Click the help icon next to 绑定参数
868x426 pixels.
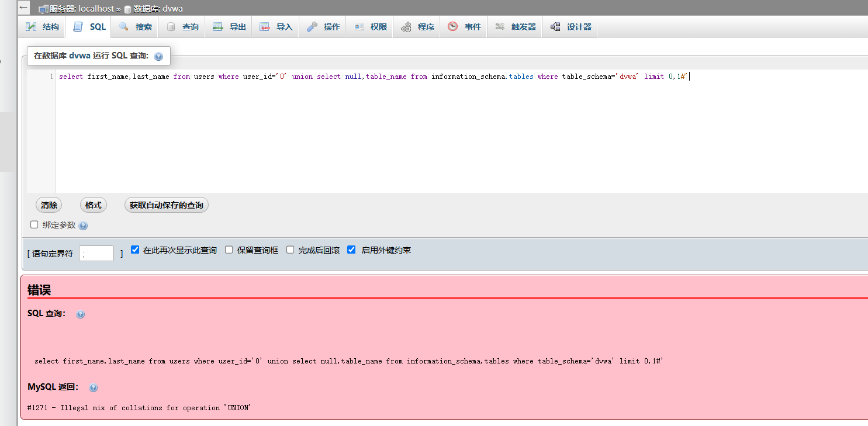(83, 226)
